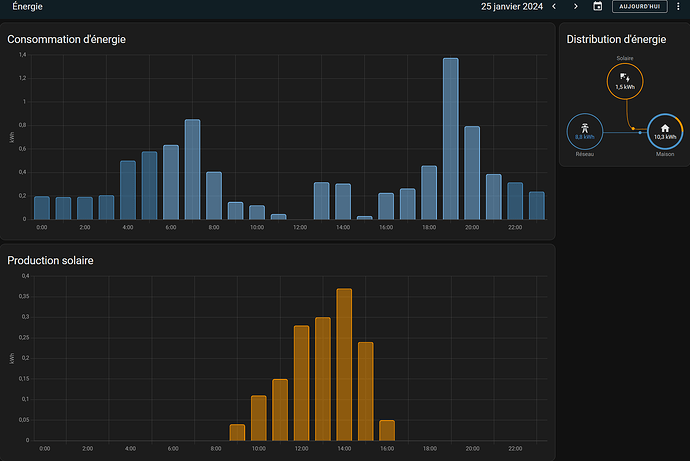The height and width of the screenshot is (461, 690).
Task: Click the Maison label under the home circle
Action: pos(665,154)
